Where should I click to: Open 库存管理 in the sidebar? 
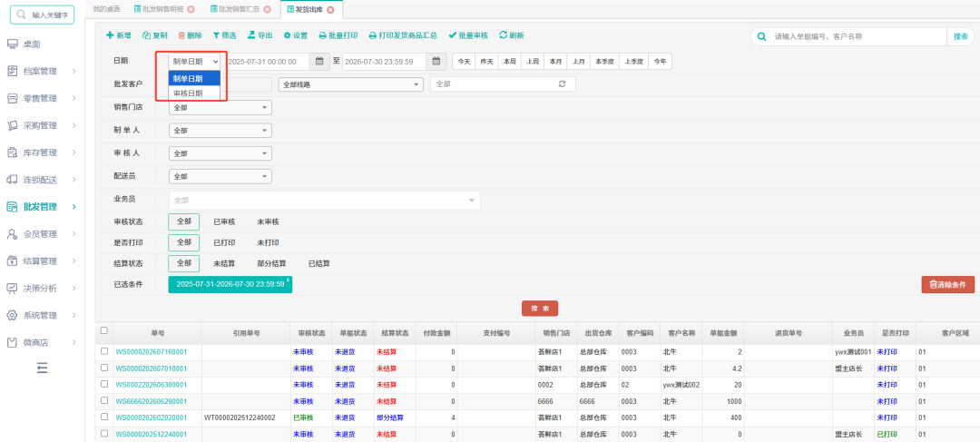40,152
